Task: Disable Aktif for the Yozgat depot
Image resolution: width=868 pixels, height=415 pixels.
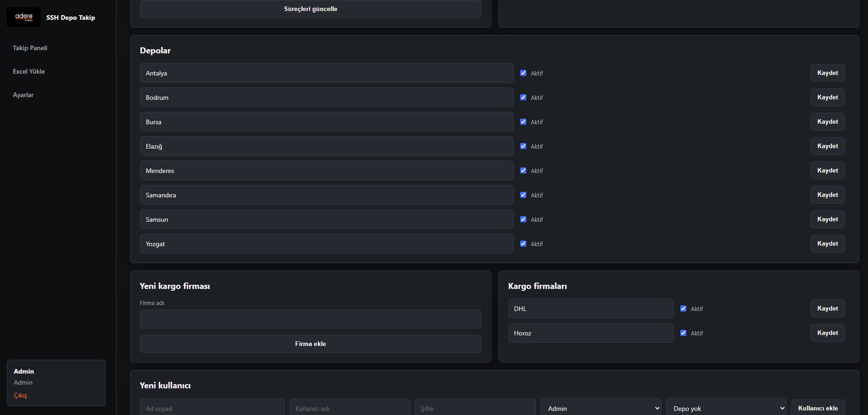Action: [523, 244]
